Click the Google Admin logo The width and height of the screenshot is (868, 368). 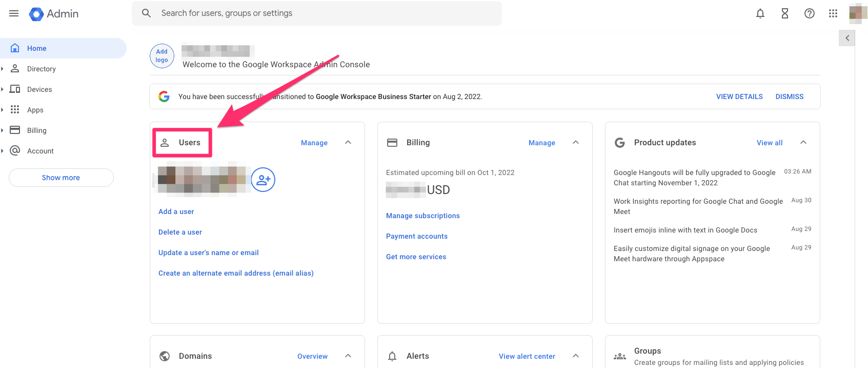[x=54, y=14]
